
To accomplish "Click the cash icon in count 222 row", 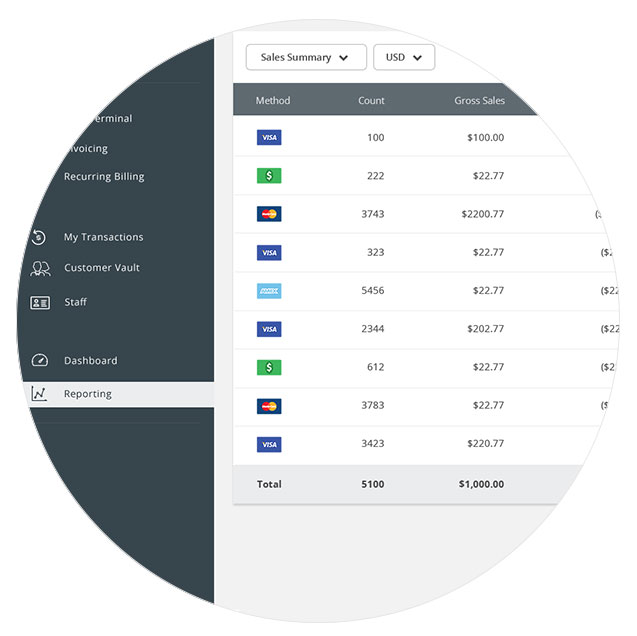I will pyautogui.click(x=269, y=175).
